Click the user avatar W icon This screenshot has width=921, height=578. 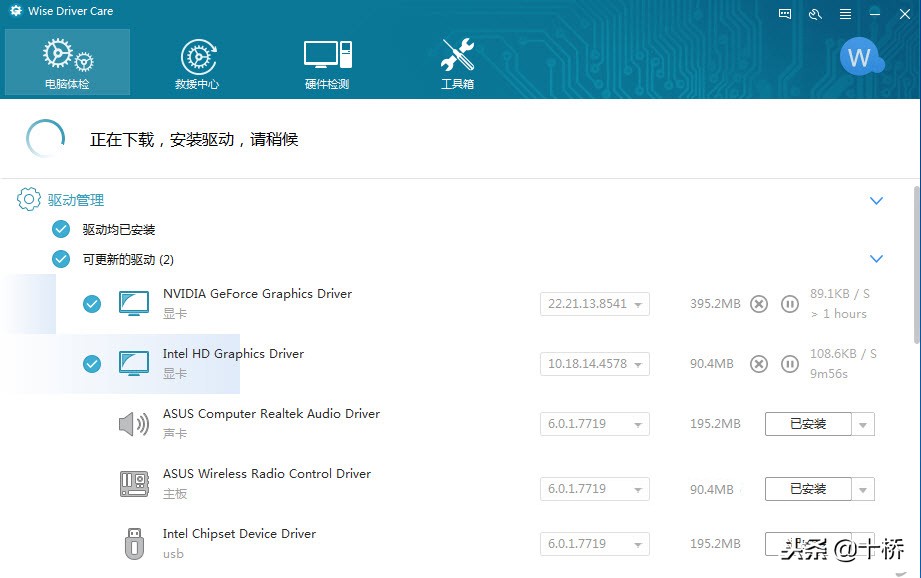point(861,57)
